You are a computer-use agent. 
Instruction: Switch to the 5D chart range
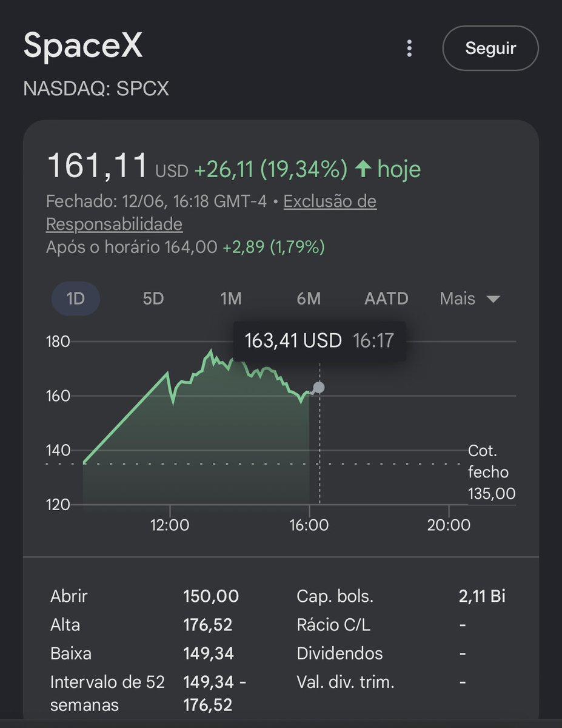click(153, 298)
